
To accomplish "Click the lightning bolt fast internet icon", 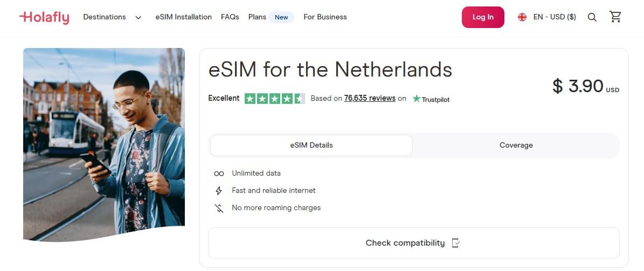I will (219, 191).
